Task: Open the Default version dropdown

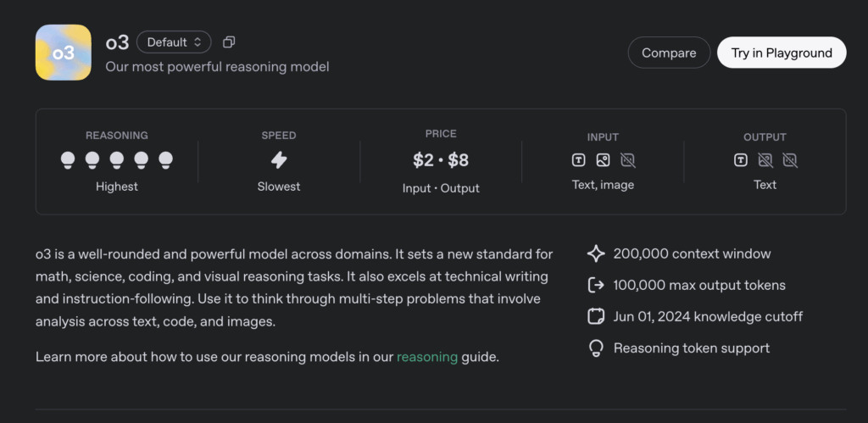Action: click(174, 42)
